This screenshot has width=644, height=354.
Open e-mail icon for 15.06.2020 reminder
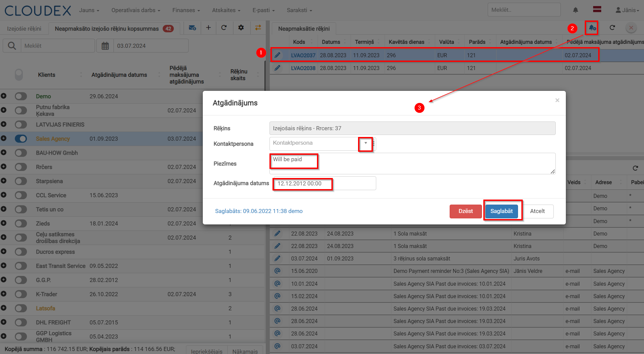[x=277, y=271]
